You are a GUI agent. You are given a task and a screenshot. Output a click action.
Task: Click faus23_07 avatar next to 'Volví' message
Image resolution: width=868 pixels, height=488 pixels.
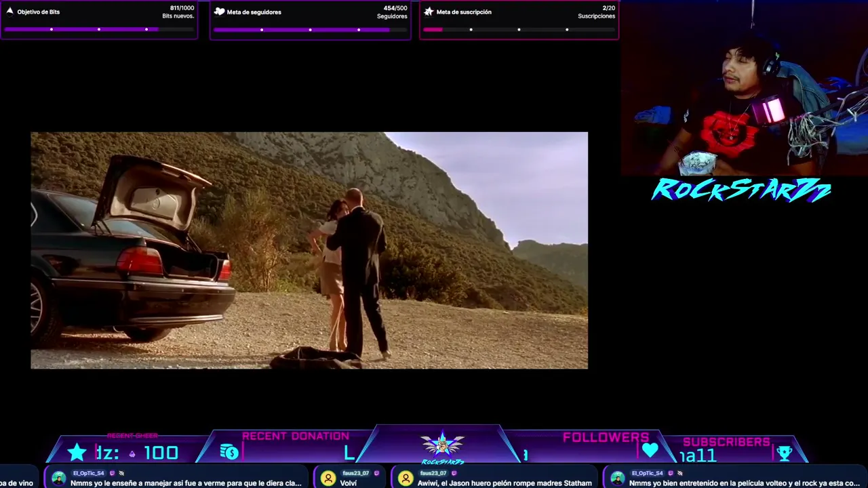pos(328,479)
